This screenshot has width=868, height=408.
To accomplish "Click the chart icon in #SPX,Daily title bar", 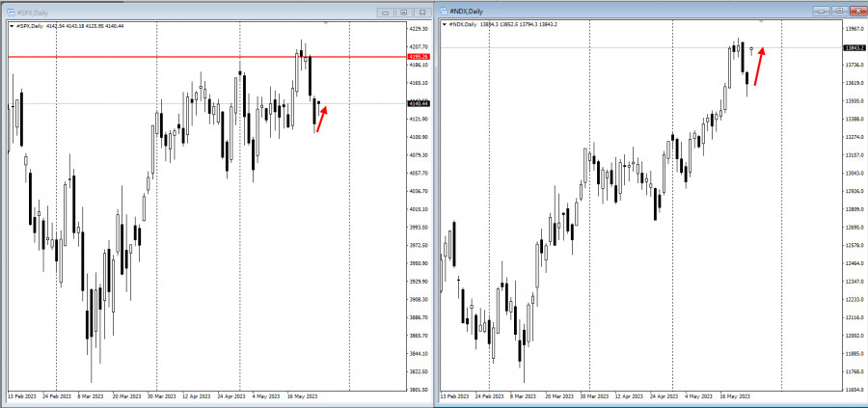I will 11,12.
